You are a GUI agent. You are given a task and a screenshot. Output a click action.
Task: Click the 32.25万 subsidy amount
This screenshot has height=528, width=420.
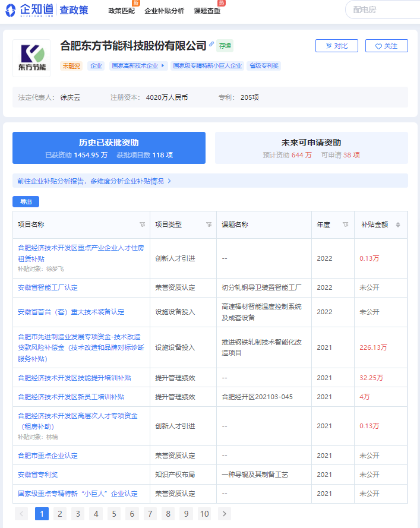point(371,378)
